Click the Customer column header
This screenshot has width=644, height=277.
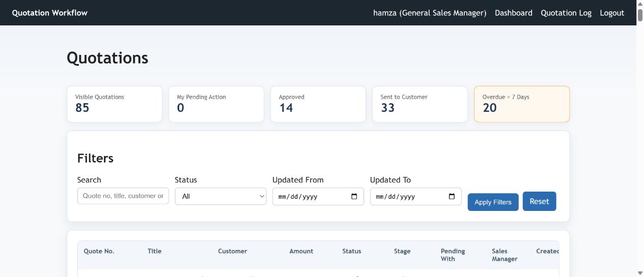click(x=233, y=251)
